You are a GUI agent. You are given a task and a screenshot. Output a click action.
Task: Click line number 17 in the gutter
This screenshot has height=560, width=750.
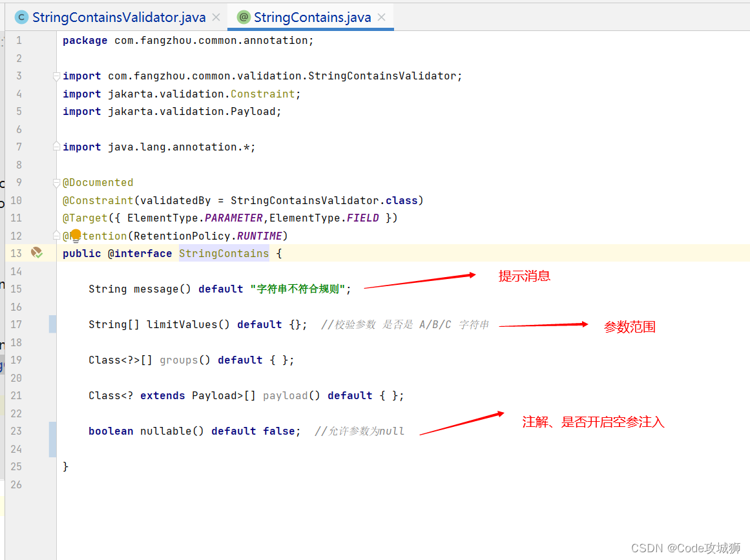coord(16,325)
